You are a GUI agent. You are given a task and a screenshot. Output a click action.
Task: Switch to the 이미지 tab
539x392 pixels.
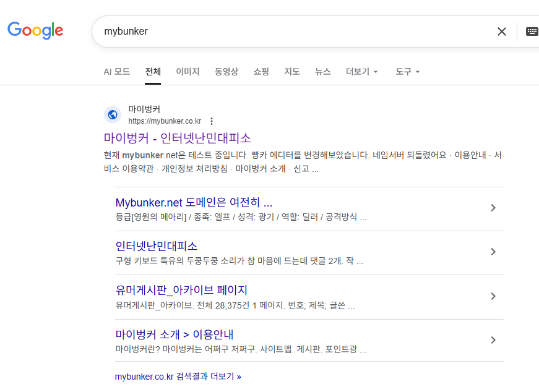point(188,72)
